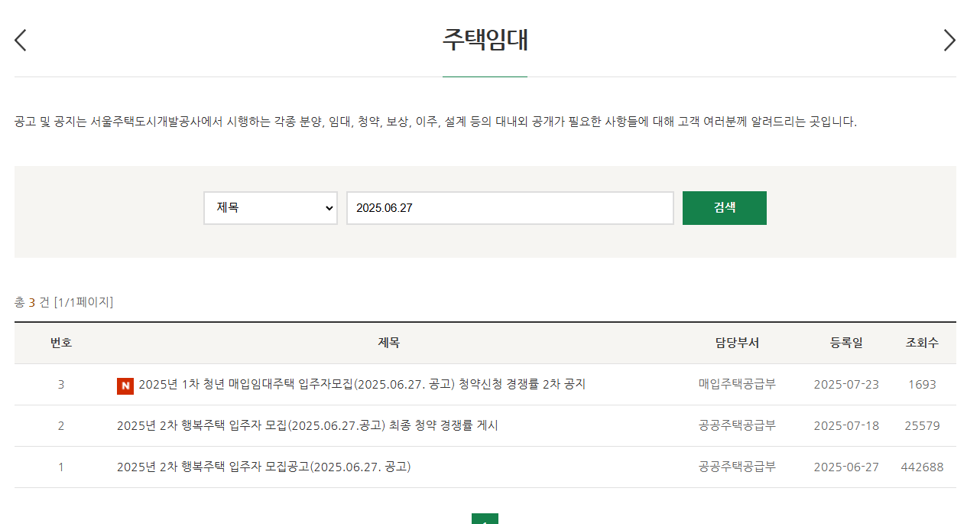Focus the search field containing 2025.06.27
Image resolution: width=980 pixels, height=524 pixels.
click(510, 208)
